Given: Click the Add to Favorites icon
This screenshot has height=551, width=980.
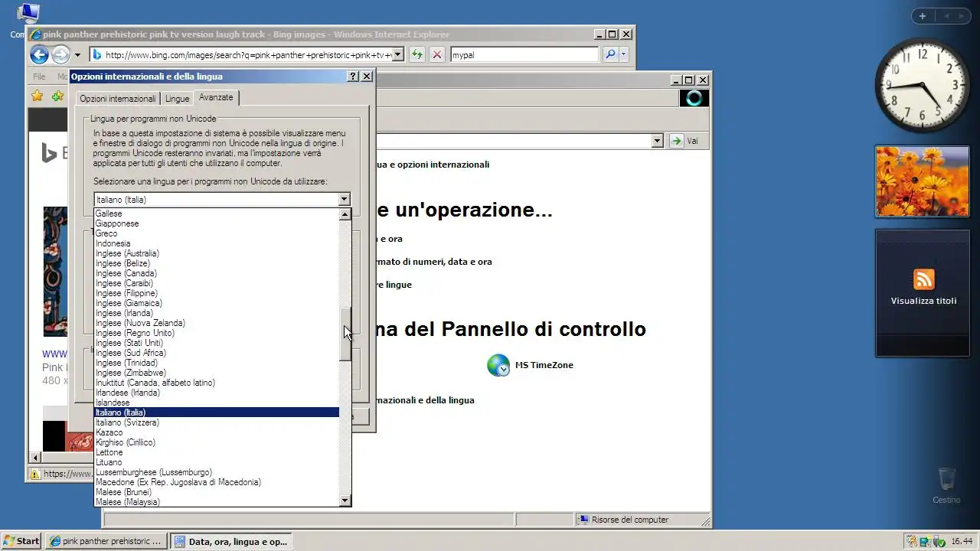Looking at the screenshot, I should [x=57, y=96].
